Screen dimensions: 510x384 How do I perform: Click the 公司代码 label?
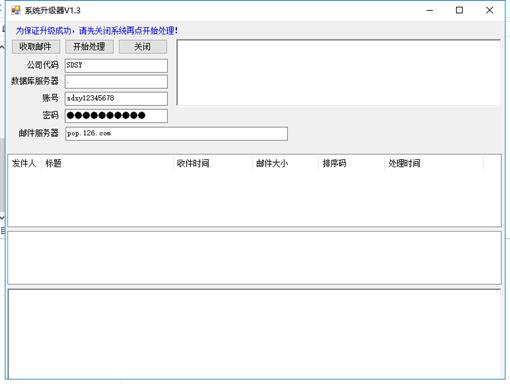click(x=43, y=65)
